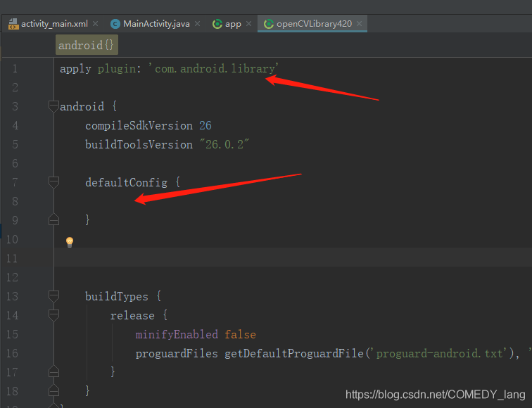This screenshot has height=408, width=532.
Task: Place the cursor on empty line 11
Action: 292,257
